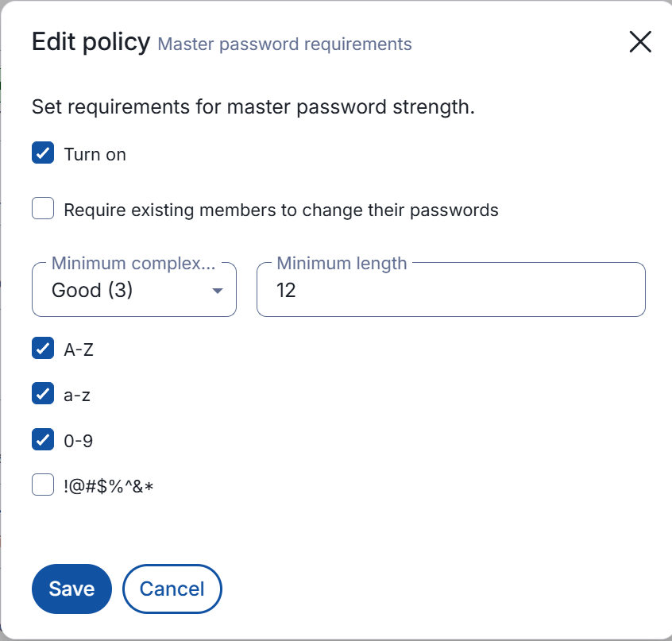Click the "0-9" label text
Screen dimensions: 672x641
[x=79, y=441]
